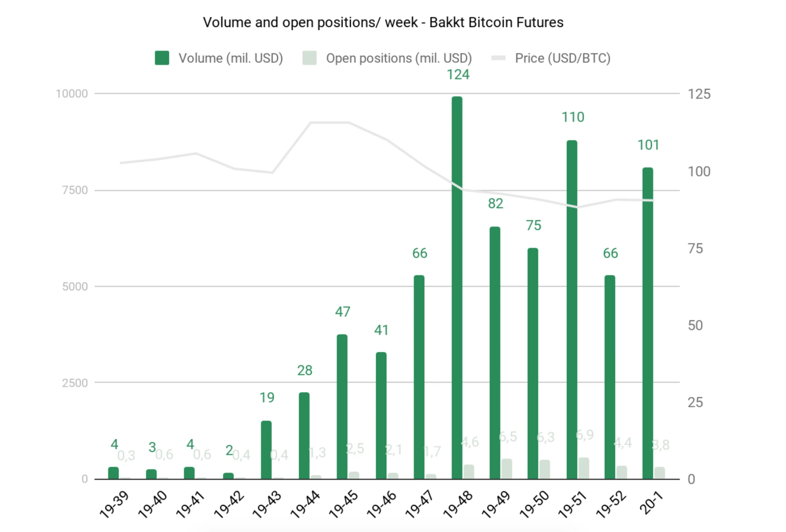The width and height of the screenshot is (786, 532).
Task: Select the Open positions (mil. USD) legend label
Action: tap(399, 58)
